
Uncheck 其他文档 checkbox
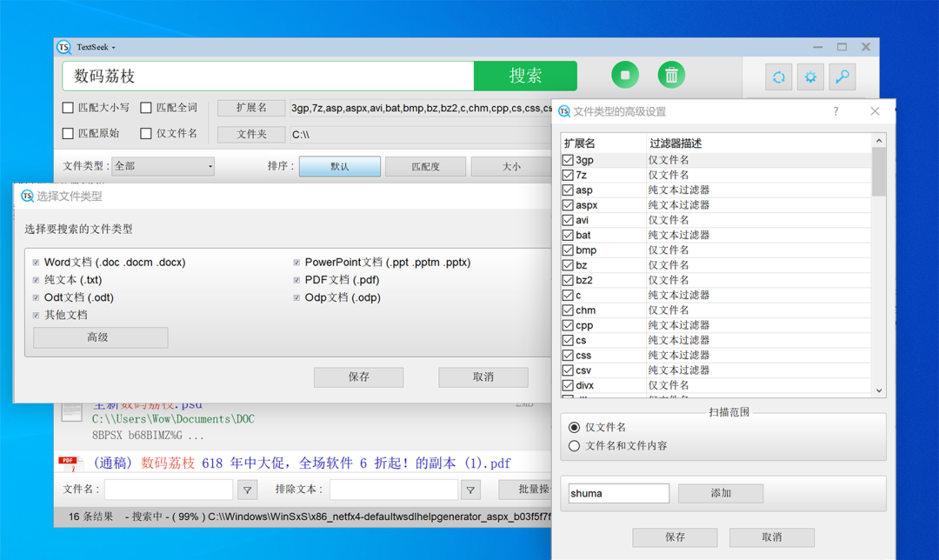pos(36,315)
